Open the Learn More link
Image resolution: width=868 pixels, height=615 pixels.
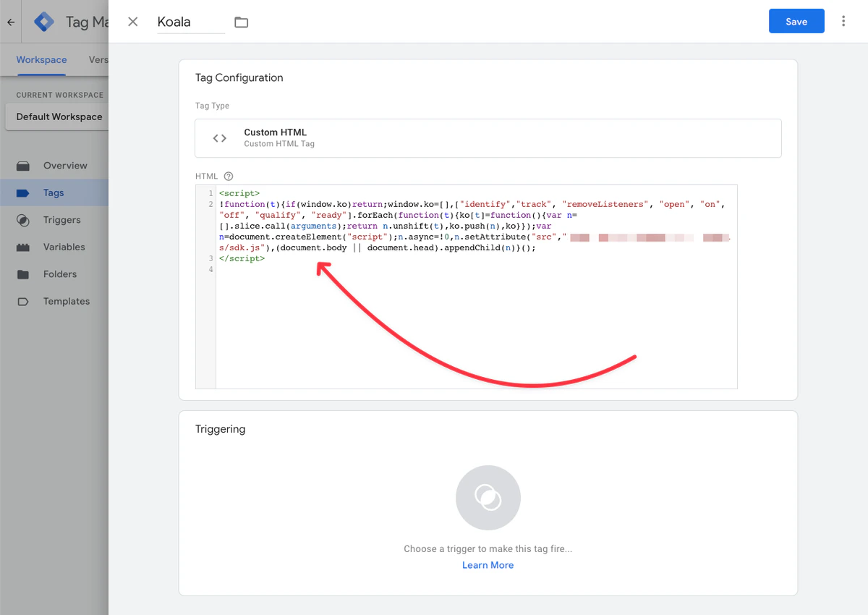(488, 565)
